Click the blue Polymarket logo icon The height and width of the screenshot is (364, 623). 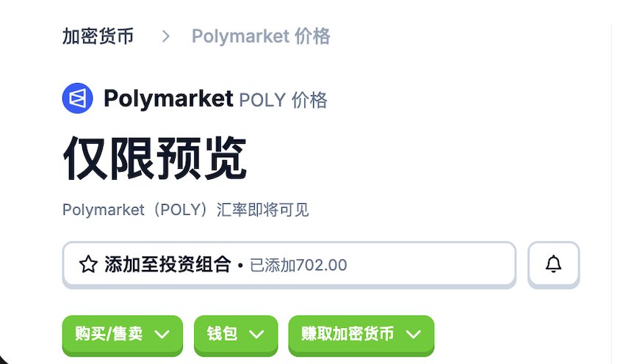[77, 98]
